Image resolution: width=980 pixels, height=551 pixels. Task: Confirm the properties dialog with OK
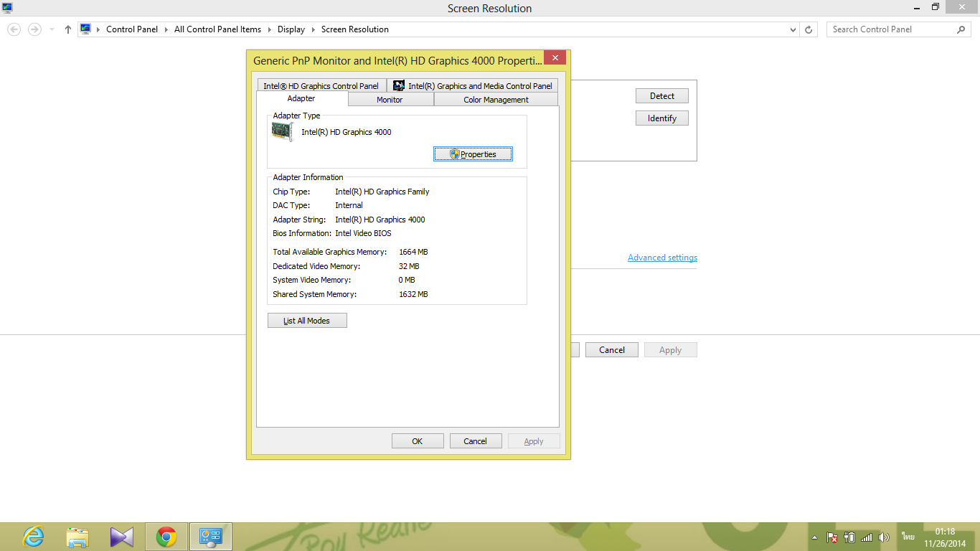[x=418, y=441]
